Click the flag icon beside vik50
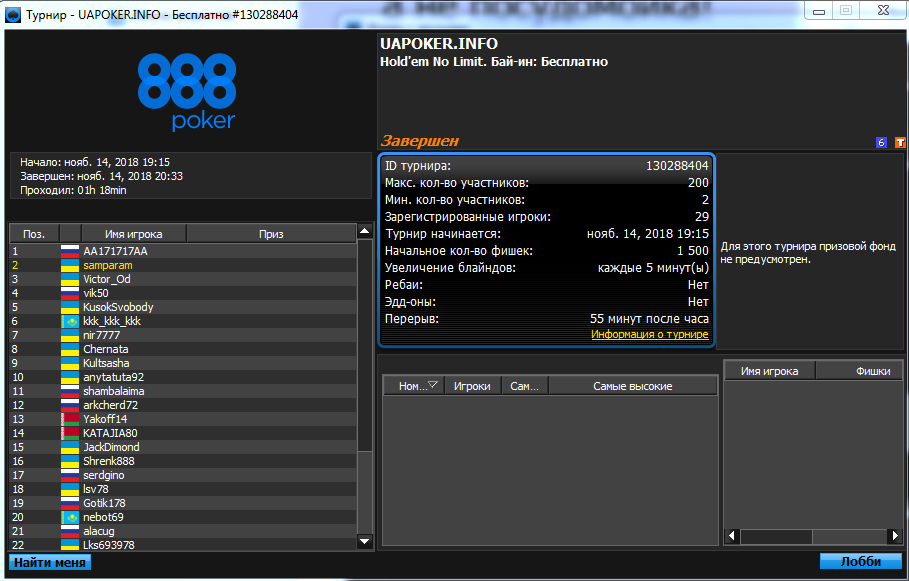 point(70,293)
